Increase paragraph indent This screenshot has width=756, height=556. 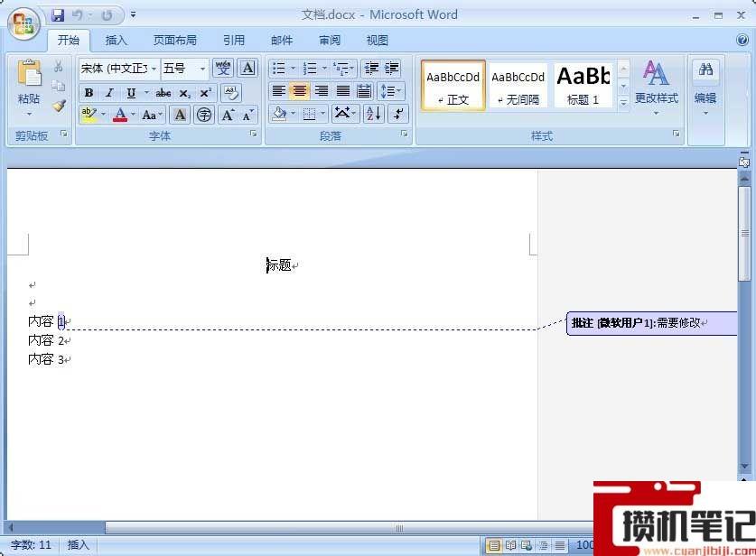[391, 69]
